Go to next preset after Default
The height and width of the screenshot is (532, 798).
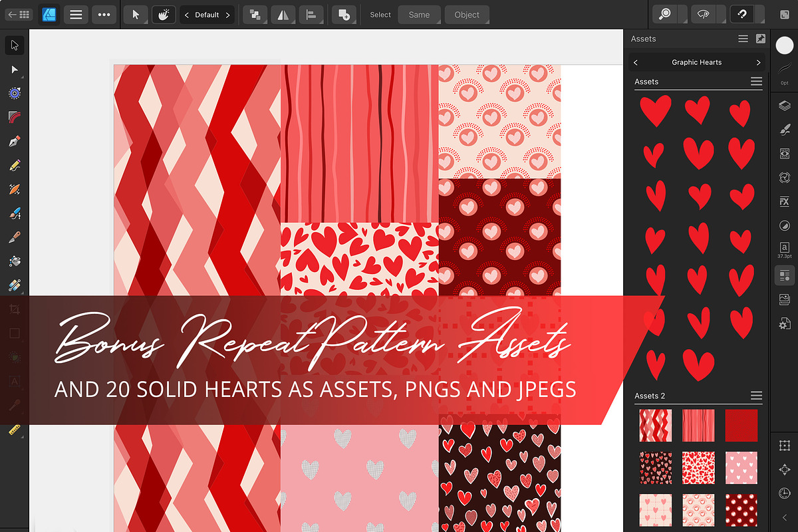[227, 15]
